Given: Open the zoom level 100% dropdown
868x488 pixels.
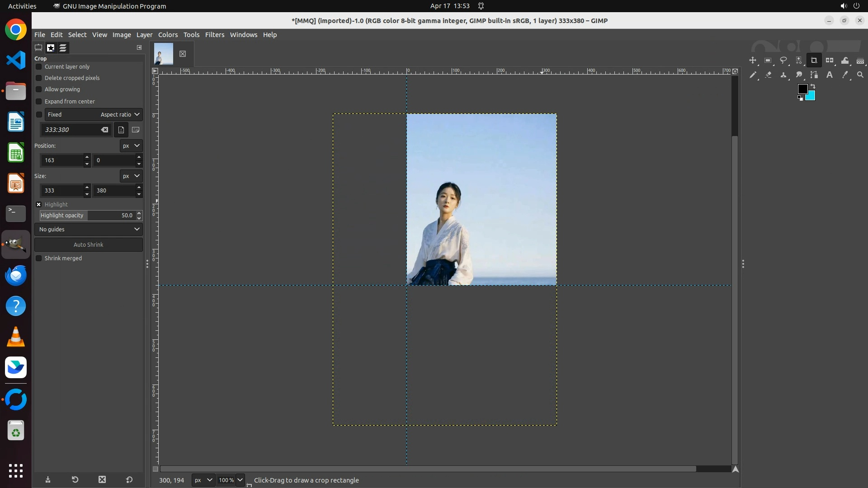Looking at the screenshot, I should [240, 480].
